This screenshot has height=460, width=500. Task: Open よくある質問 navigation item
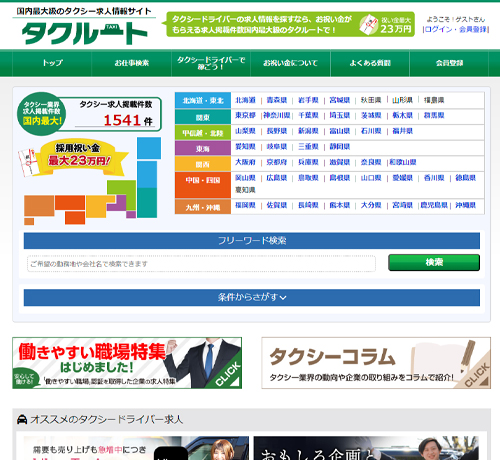[x=370, y=63]
